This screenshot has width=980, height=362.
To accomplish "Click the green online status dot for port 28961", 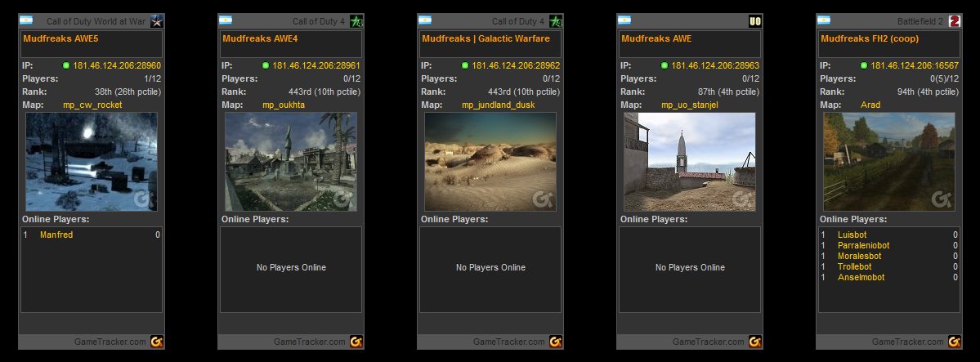I will point(266,65).
